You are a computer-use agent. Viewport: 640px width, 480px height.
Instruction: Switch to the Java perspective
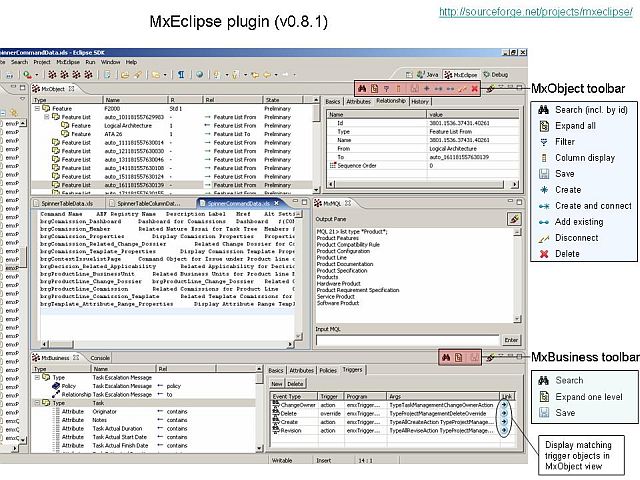427,75
